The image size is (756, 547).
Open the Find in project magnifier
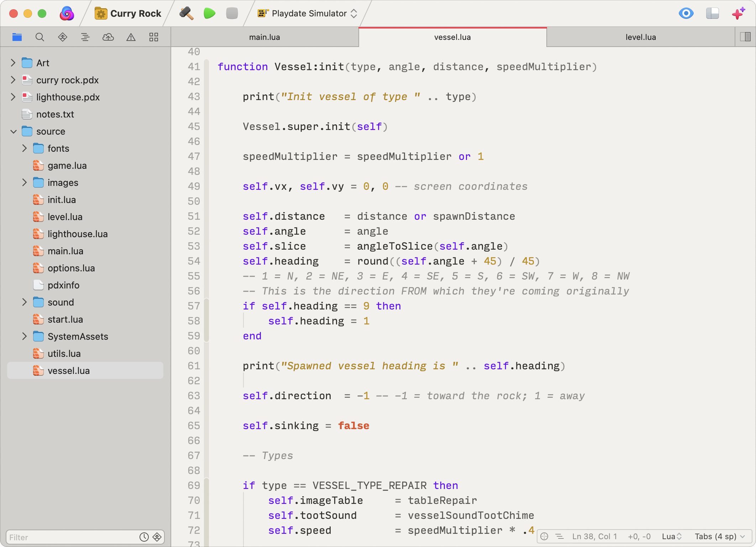coord(40,37)
